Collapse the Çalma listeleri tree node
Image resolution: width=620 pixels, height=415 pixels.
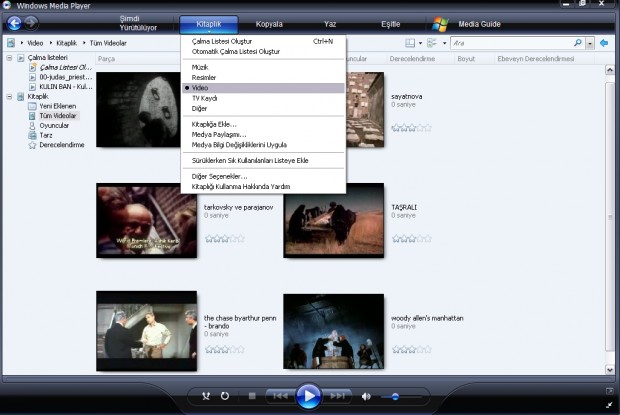(9, 58)
